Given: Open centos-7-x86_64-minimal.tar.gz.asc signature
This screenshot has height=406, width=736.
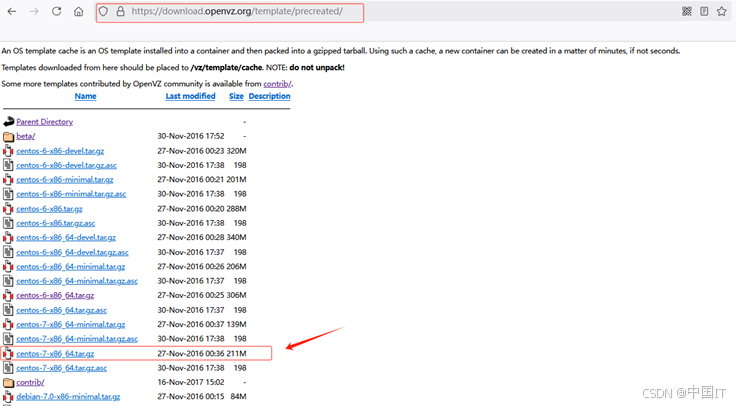Looking at the screenshot, I should [x=77, y=339].
